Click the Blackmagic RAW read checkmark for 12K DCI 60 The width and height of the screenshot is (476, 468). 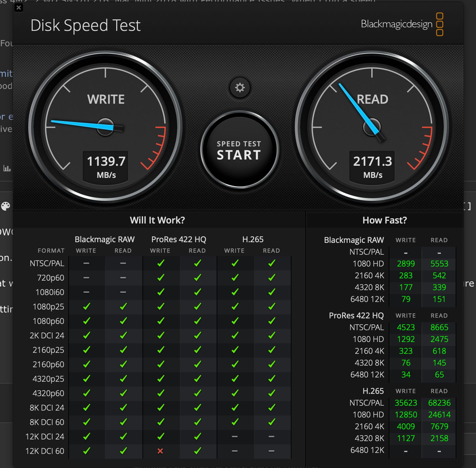(x=123, y=451)
